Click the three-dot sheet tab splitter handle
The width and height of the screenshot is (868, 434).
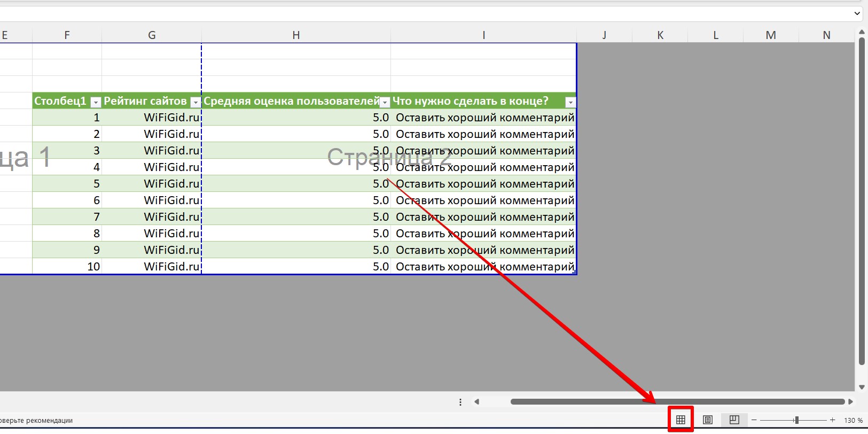tap(460, 402)
